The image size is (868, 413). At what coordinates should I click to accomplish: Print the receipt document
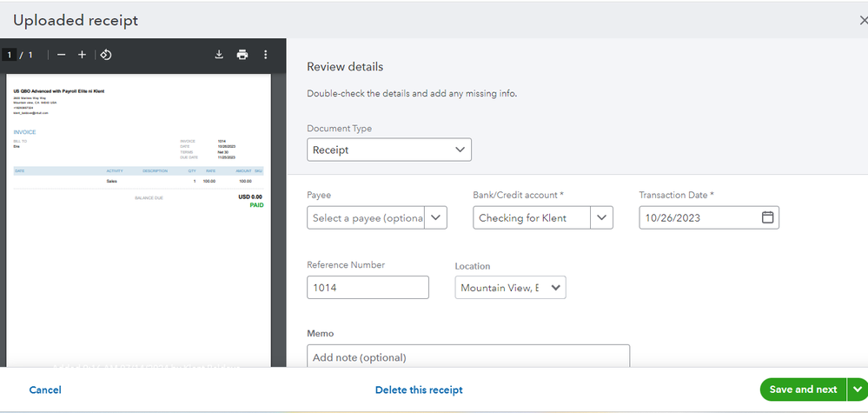click(x=242, y=55)
